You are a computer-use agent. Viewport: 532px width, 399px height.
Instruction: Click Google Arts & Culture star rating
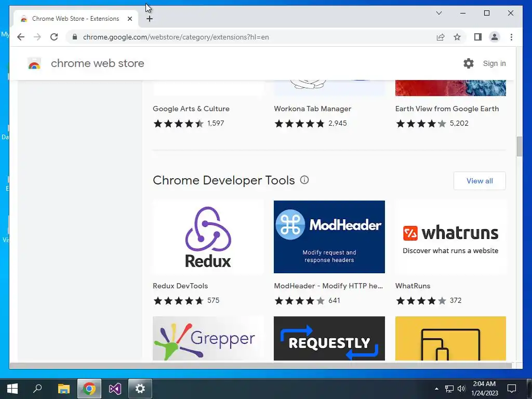[179, 124]
